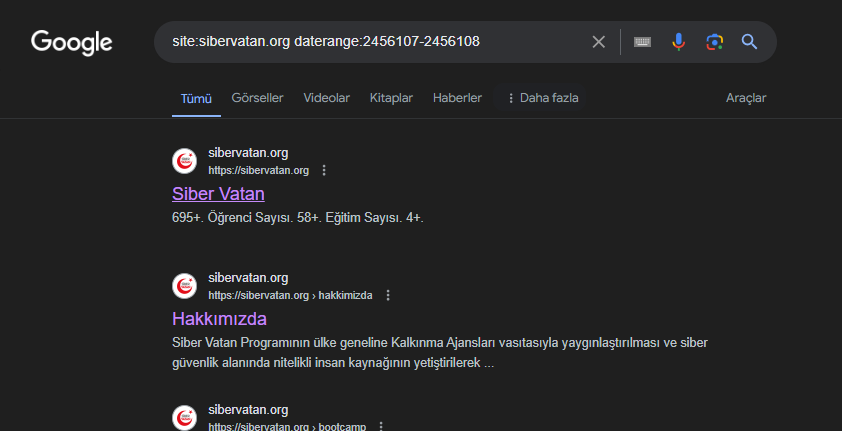The width and height of the screenshot is (842, 431).
Task: Click the Araçlar tools button
Action: (x=746, y=98)
